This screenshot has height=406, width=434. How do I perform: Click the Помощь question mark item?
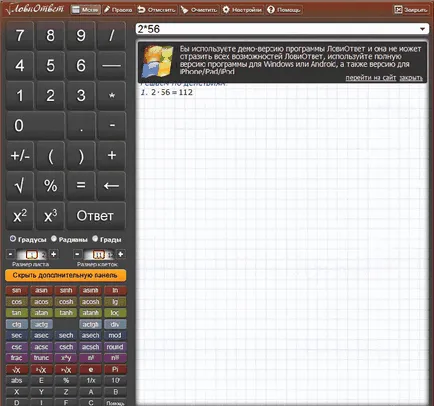pos(284,10)
